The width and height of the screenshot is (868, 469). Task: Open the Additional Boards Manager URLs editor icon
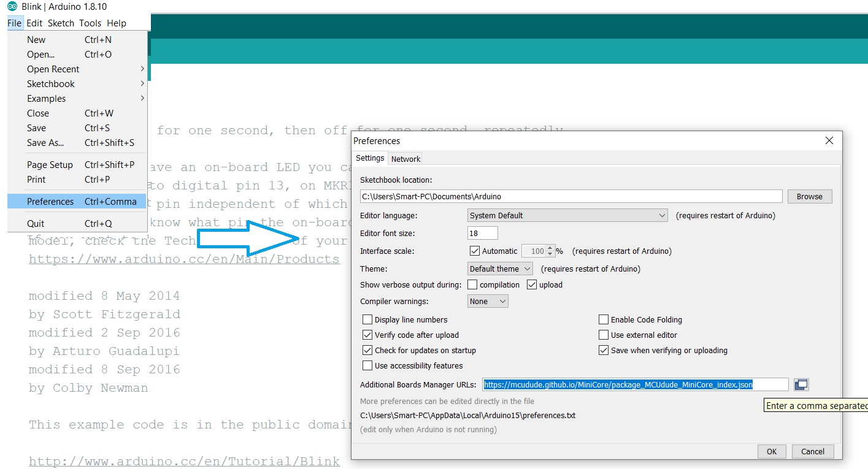pyautogui.click(x=801, y=384)
